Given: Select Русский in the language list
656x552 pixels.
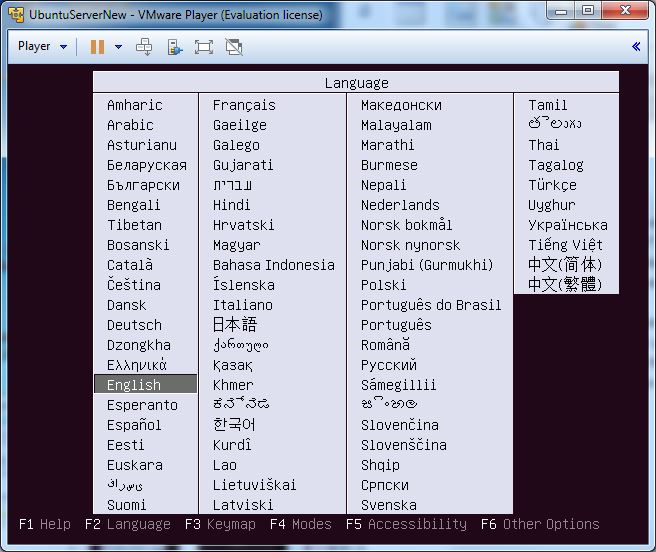Looking at the screenshot, I should (389, 365).
